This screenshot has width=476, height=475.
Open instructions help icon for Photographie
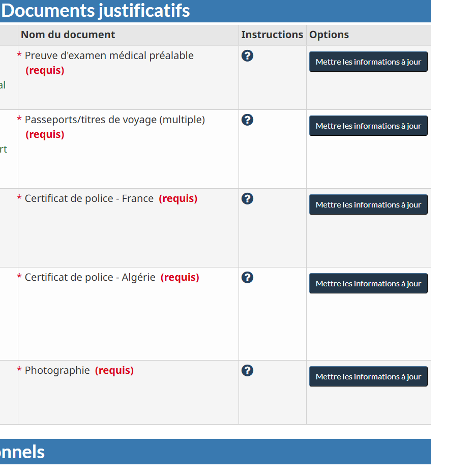tap(248, 371)
